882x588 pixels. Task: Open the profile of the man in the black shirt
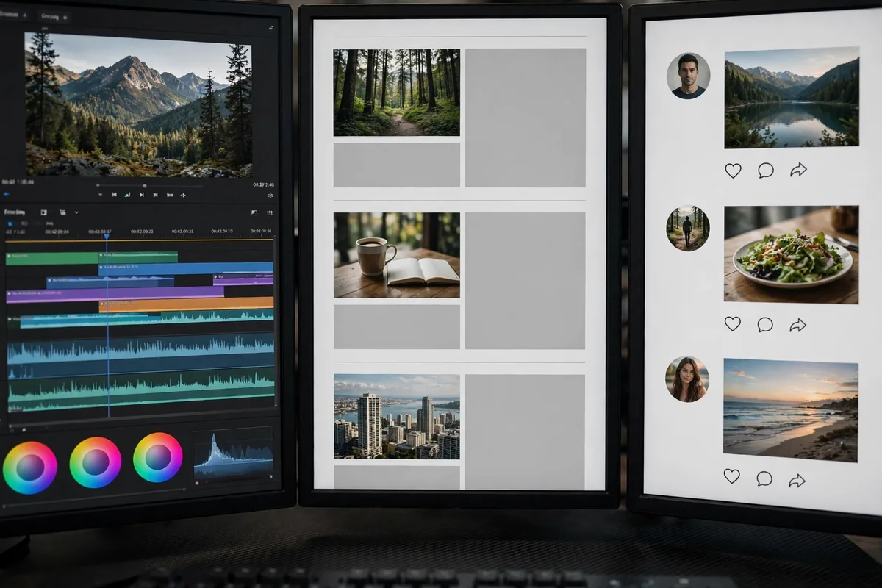[x=689, y=76]
